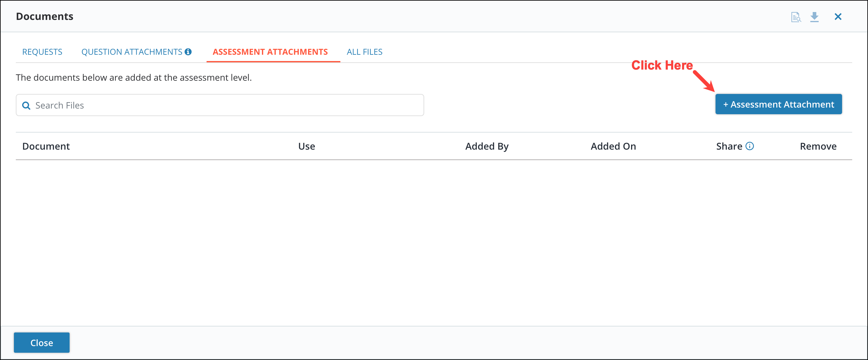This screenshot has height=360, width=868.
Task: Click the Document column header
Action: pos(46,146)
